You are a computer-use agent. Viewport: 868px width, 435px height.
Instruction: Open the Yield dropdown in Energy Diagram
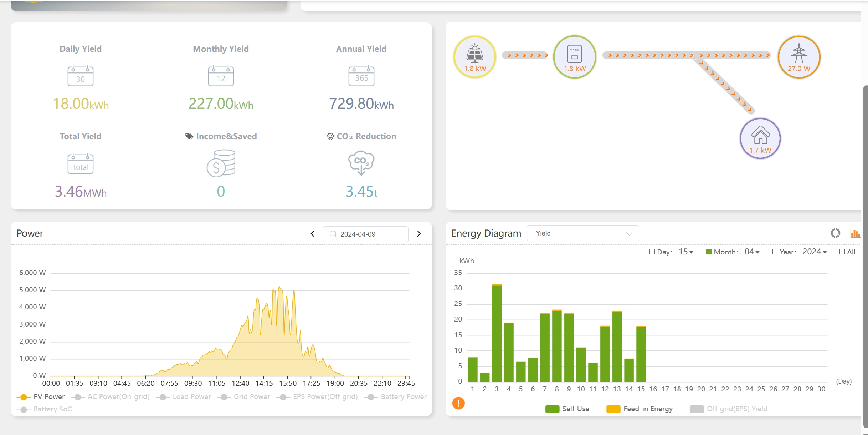click(582, 233)
